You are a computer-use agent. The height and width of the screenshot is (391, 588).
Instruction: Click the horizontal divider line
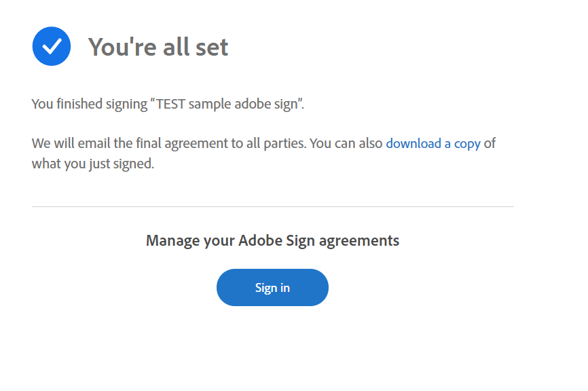click(273, 206)
